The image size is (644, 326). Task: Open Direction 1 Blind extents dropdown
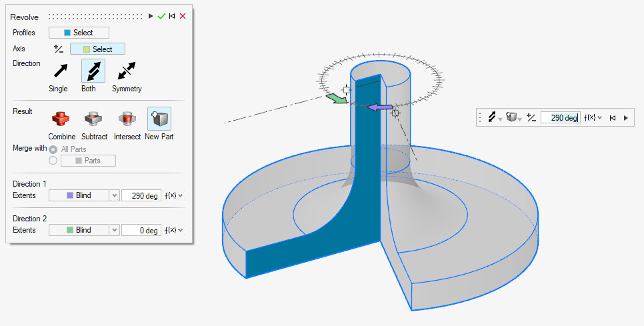(114, 195)
